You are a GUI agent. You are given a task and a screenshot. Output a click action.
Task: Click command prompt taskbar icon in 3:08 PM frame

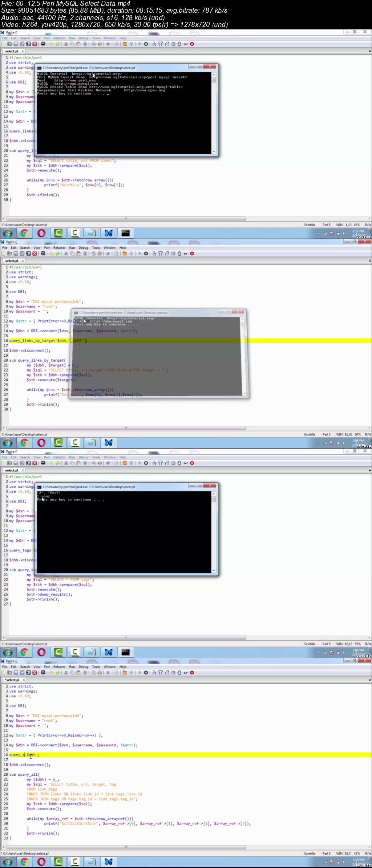click(x=126, y=652)
